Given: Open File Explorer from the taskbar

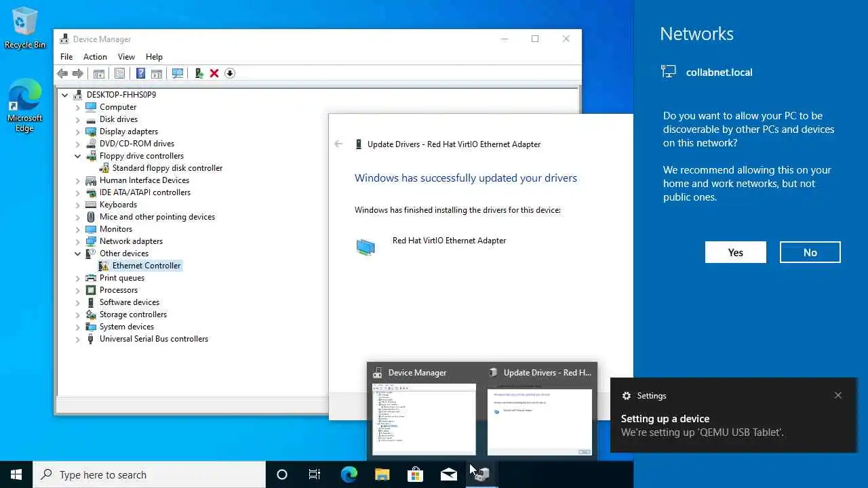Looking at the screenshot, I should click(x=382, y=475).
